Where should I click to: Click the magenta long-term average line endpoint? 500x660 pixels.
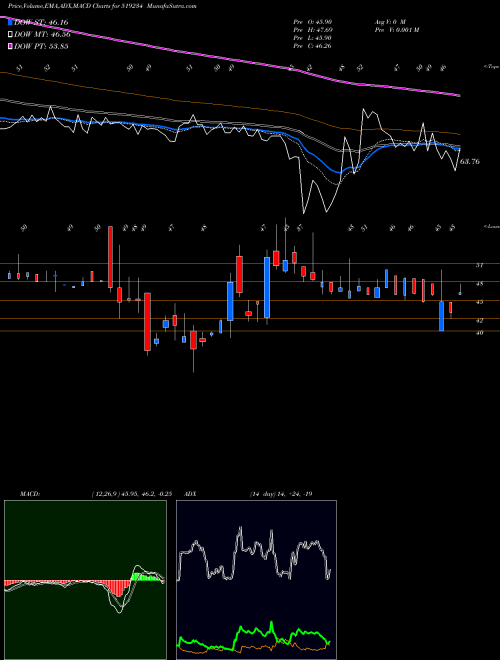[459, 96]
